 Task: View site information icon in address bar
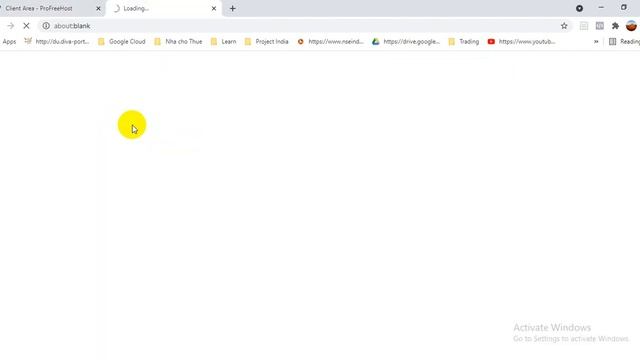46,26
